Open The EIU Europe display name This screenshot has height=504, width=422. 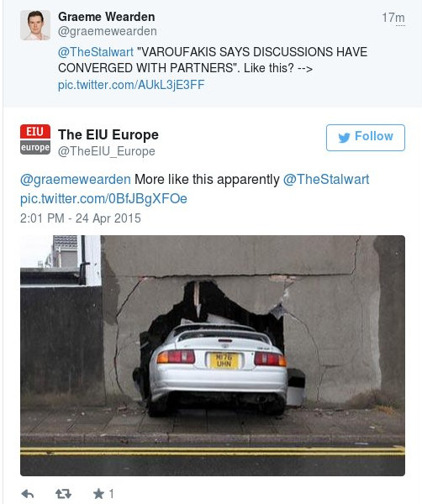coord(108,134)
